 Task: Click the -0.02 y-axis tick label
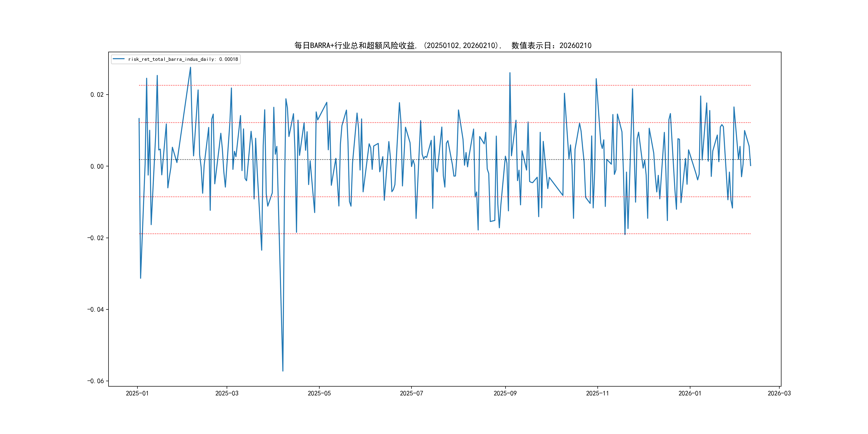coord(95,238)
